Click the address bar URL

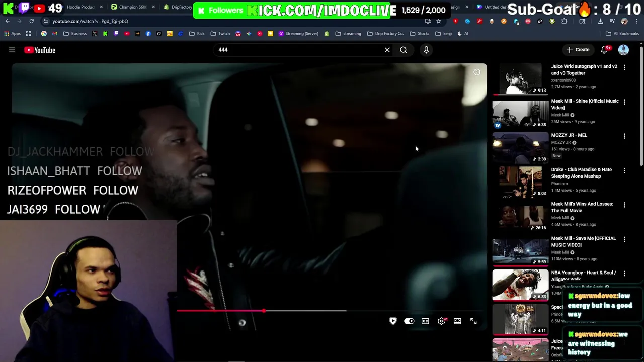[x=91, y=21]
